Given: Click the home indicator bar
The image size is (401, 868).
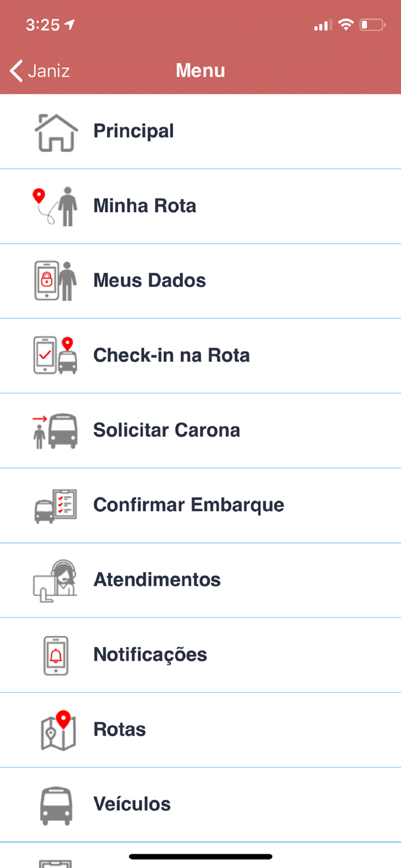Looking at the screenshot, I should [x=200, y=856].
